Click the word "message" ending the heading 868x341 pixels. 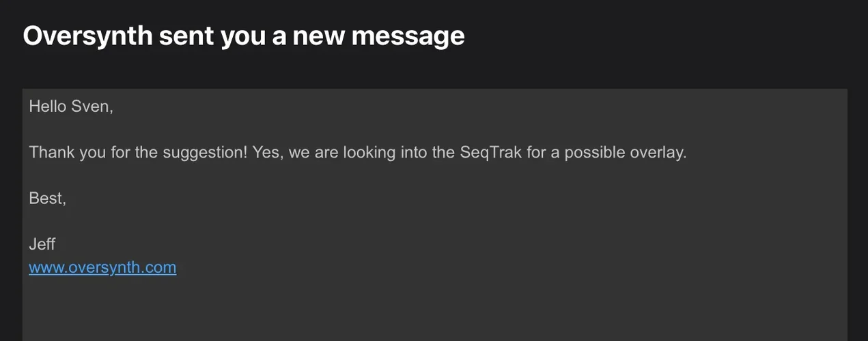(408, 35)
